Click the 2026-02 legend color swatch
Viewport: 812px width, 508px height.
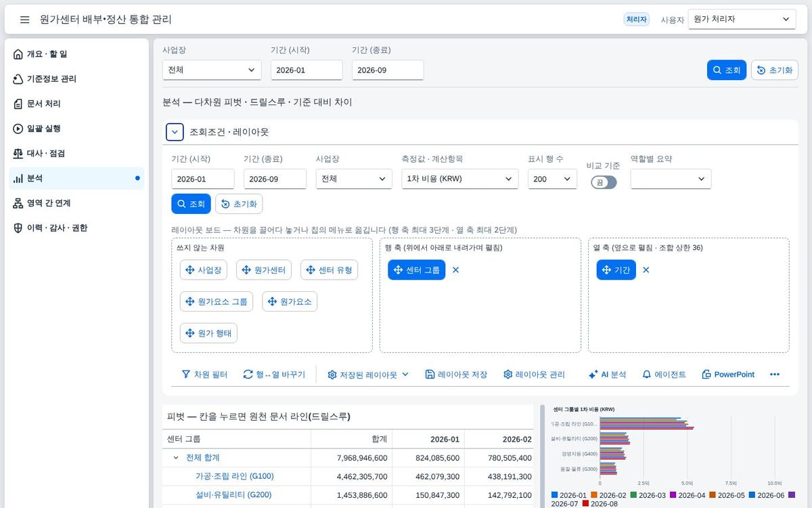tap(594, 495)
